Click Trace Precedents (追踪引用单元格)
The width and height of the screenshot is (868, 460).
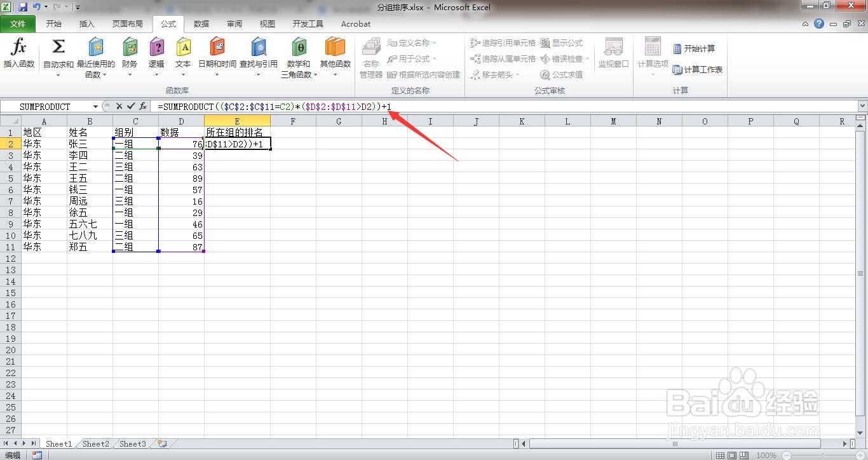[503, 43]
